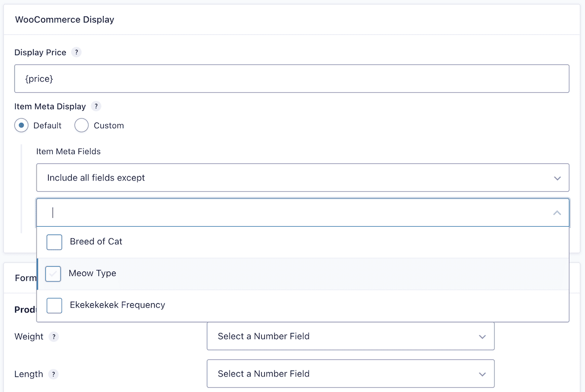Toggle the Meow Type checkbox
This screenshot has height=392, width=585.
pos(53,274)
